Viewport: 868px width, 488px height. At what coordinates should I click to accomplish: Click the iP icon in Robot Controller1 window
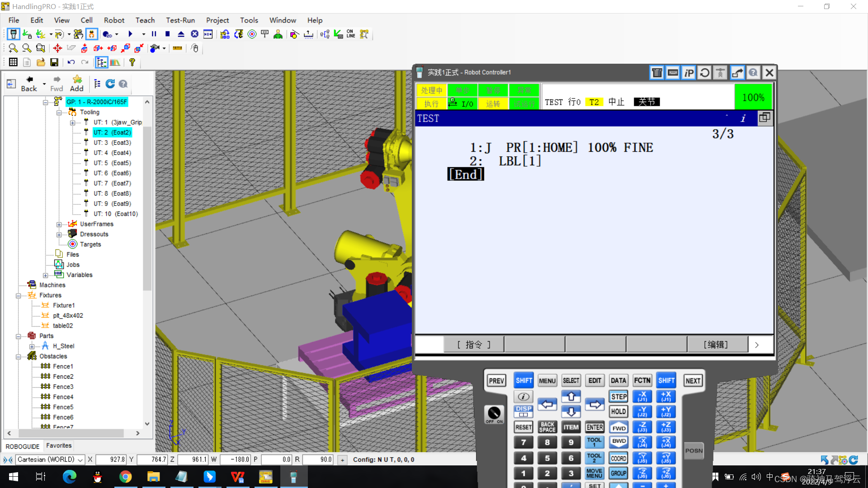[689, 73]
